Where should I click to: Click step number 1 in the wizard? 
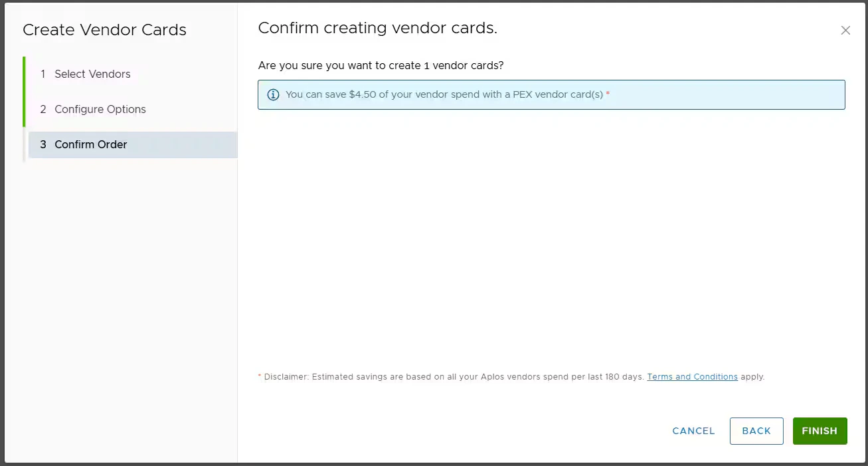[x=43, y=74]
